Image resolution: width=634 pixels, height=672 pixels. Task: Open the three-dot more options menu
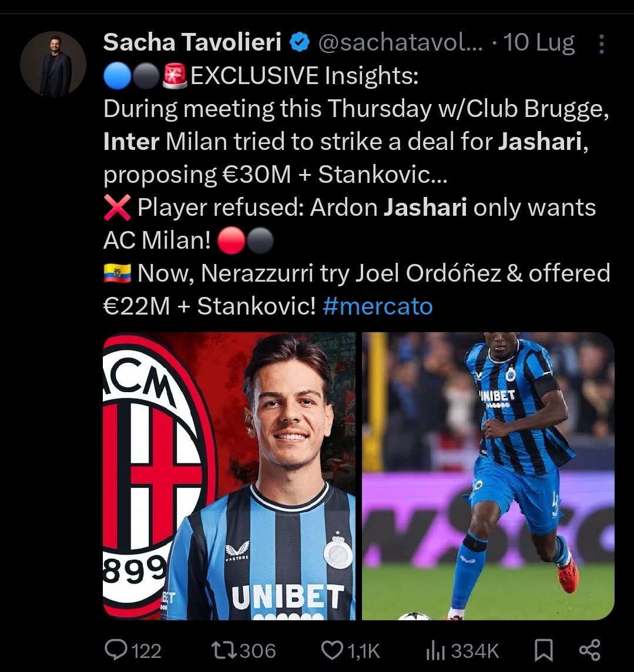click(602, 44)
